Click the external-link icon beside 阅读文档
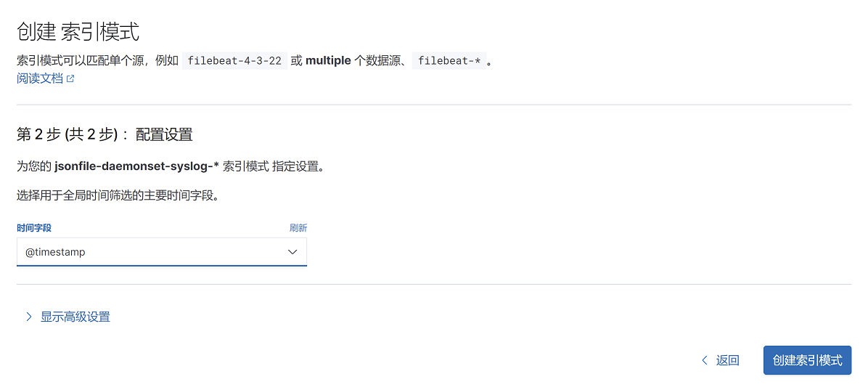Viewport: 868px width, 390px height. [70, 78]
